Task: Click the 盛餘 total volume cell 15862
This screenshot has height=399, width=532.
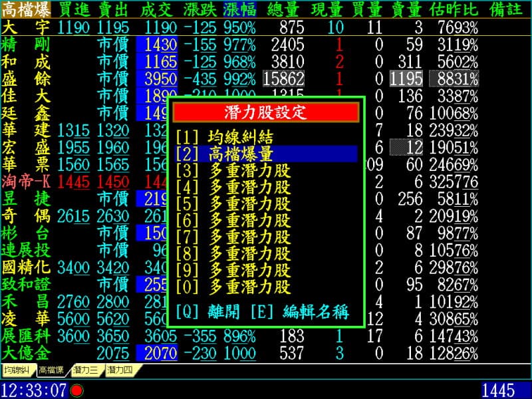Action: (284, 78)
